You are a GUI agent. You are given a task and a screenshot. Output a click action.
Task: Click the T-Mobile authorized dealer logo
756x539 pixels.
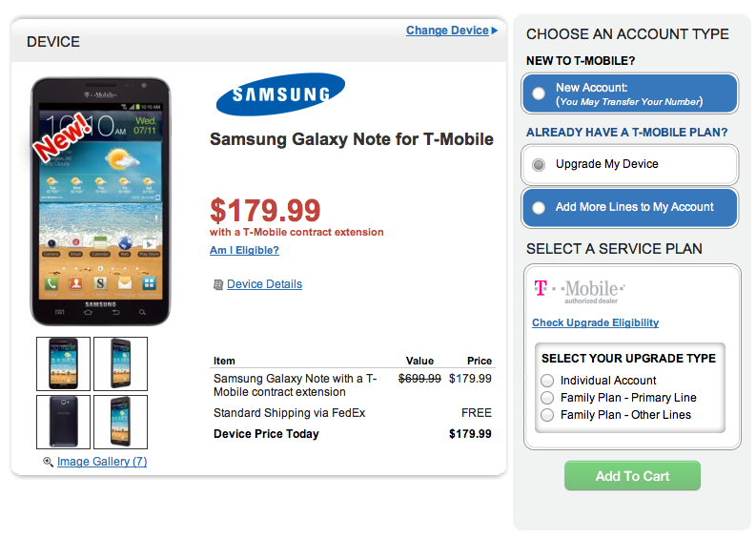pos(579,290)
